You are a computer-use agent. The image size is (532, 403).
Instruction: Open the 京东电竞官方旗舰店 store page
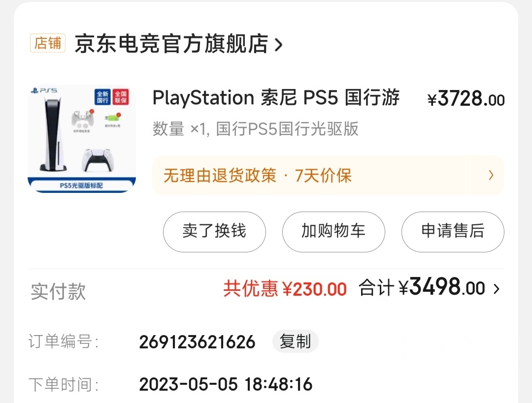(x=172, y=44)
